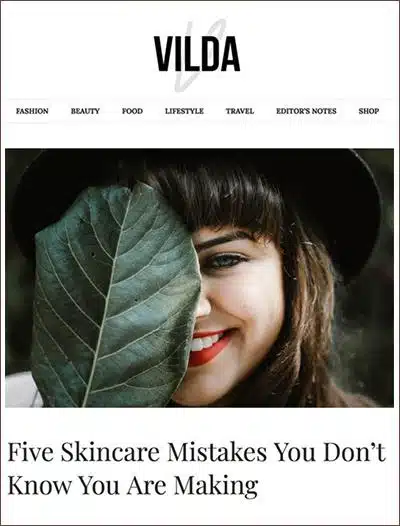400x526 pixels.
Task: Click the underline beneath the Fashion item
Action: [28, 123]
